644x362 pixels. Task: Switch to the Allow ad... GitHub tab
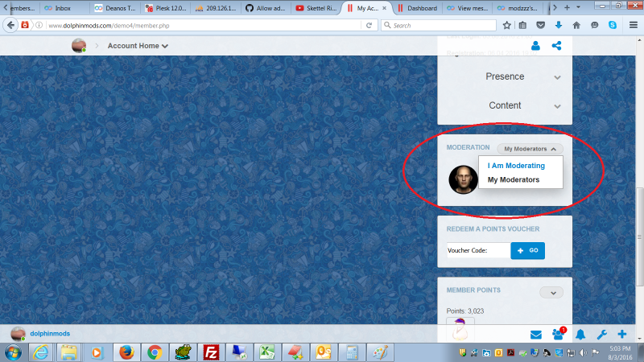266,8
